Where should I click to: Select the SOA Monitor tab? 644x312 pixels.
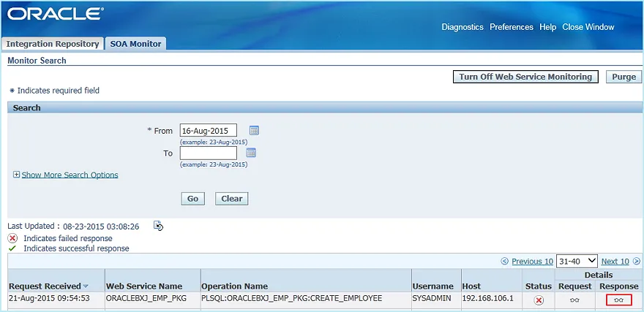click(135, 44)
